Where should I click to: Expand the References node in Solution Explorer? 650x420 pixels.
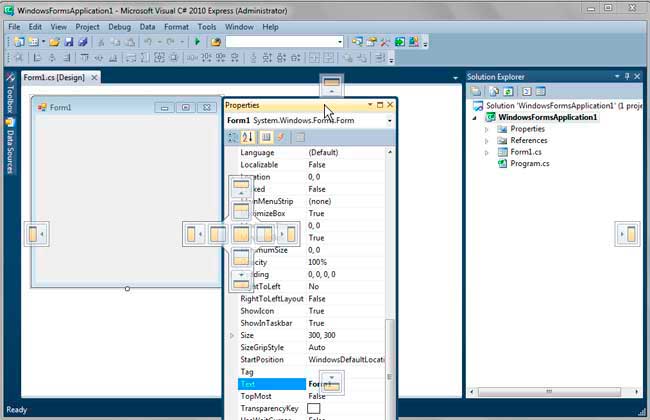[487, 141]
